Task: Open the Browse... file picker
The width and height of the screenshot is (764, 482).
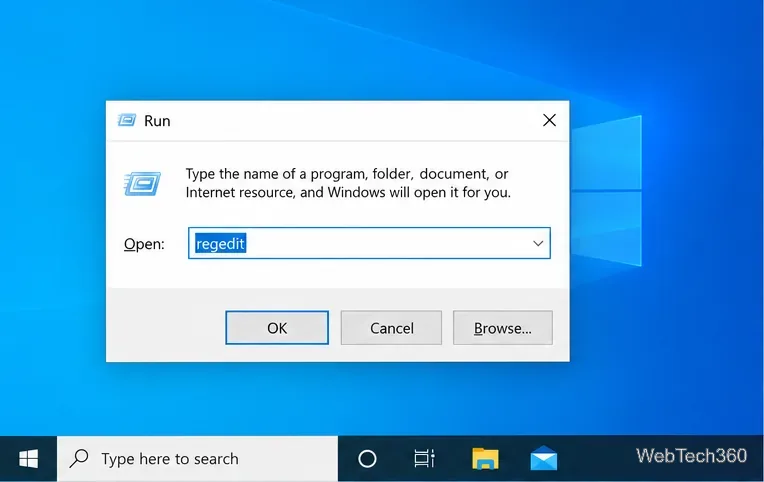Action: pyautogui.click(x=503, y=328)
